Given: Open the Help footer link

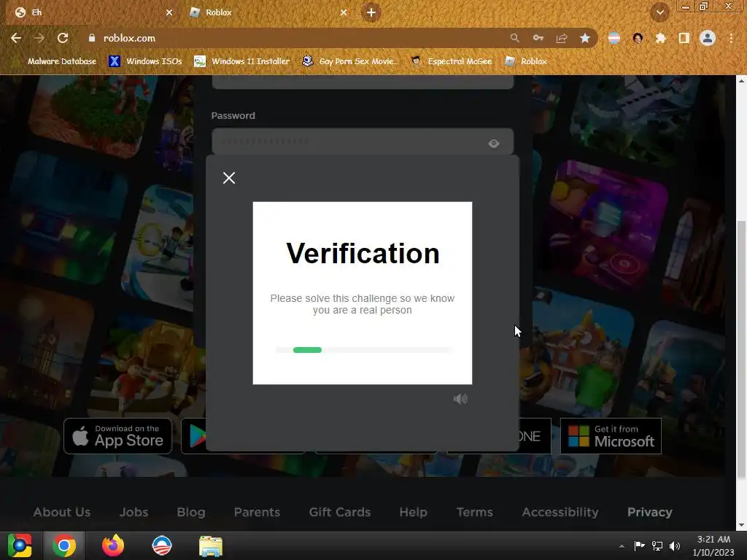Looking at the screenshot, I should point(413,512).
